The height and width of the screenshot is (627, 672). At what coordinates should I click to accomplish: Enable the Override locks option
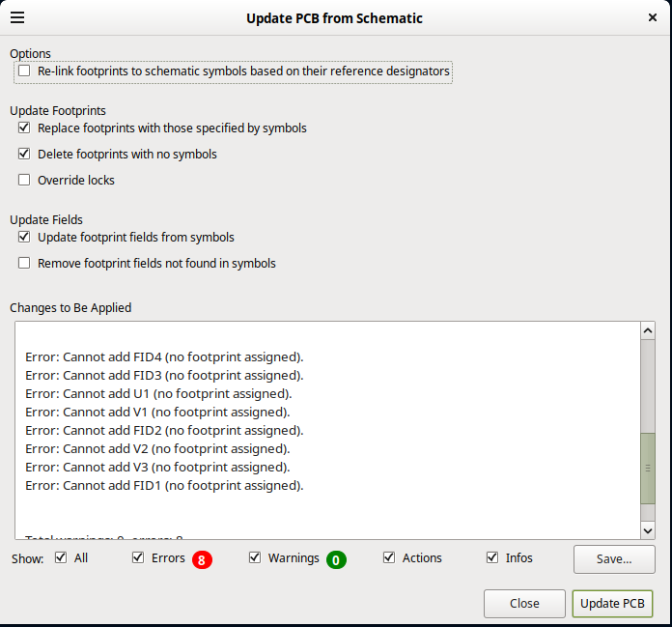(24, 180)
